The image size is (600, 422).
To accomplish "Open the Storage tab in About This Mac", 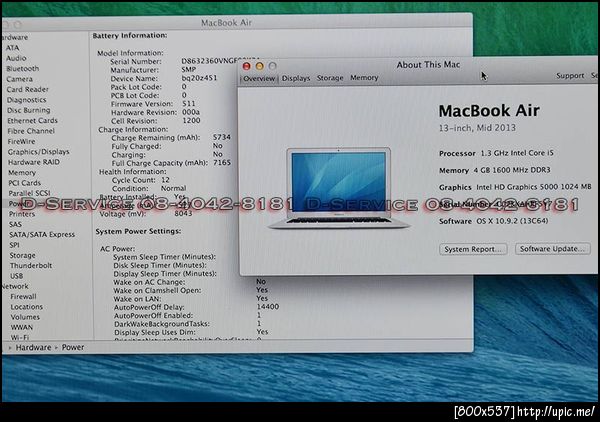I will (x=330, y=78).
